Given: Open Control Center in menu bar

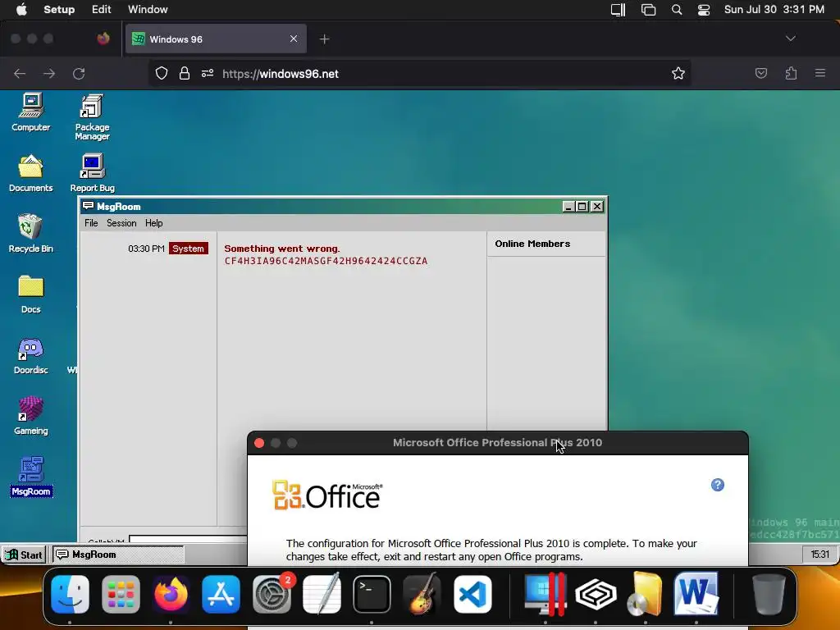Looking at the screenshot, I should coord(703,10).
